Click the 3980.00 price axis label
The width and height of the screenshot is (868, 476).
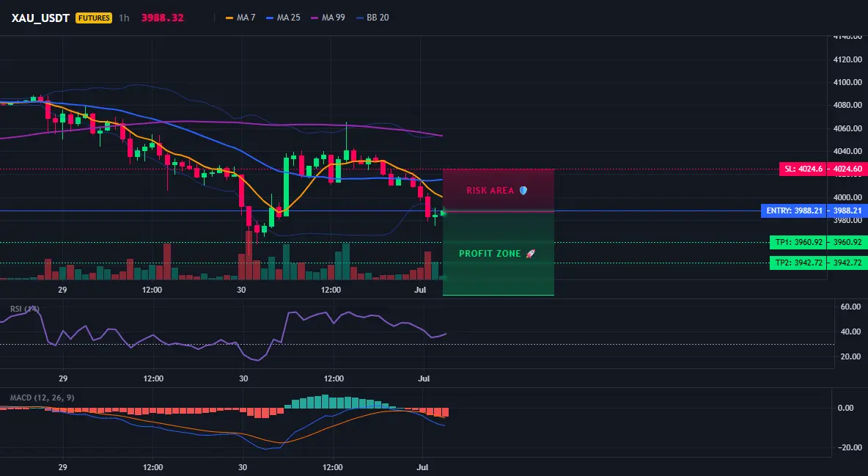[x=847, y=220]
